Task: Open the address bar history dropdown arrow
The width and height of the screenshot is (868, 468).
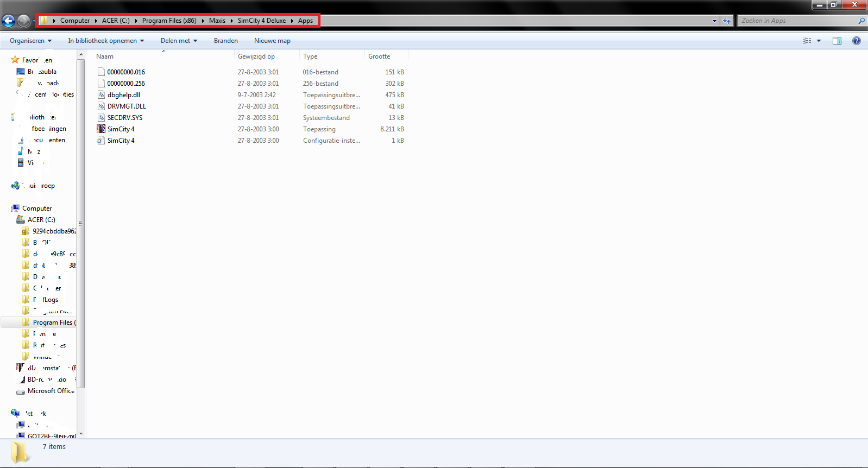Action: tap(714, 21)
